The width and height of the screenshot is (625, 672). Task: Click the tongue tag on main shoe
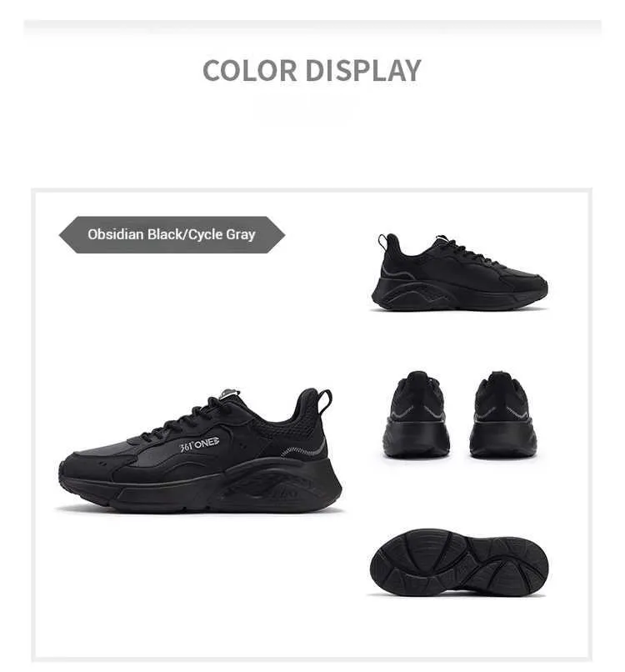click(x=230, y=393)
